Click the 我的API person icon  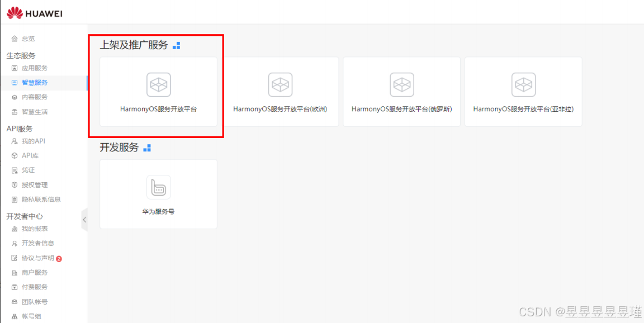[x=15, y=141]
